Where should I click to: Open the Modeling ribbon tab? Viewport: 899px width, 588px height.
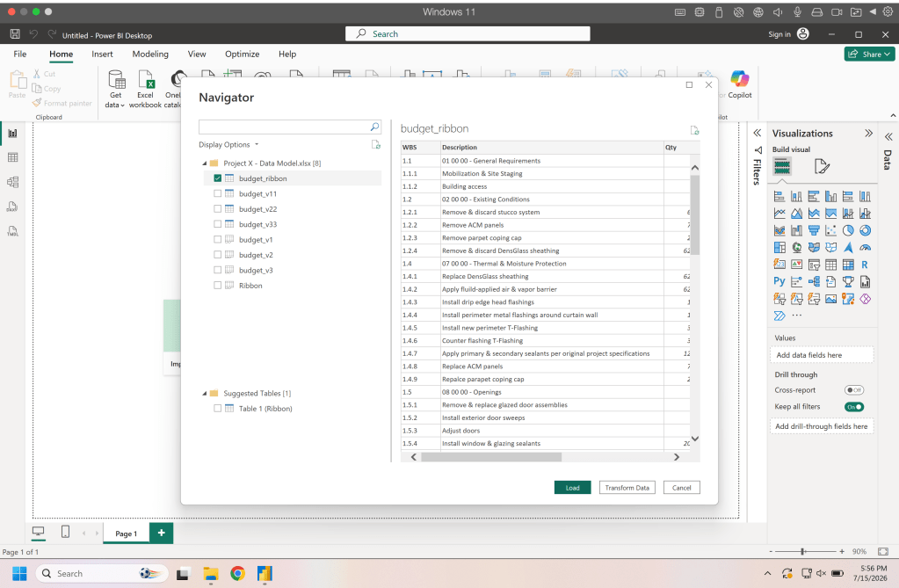pyautogui.click(x=150, y=54)
